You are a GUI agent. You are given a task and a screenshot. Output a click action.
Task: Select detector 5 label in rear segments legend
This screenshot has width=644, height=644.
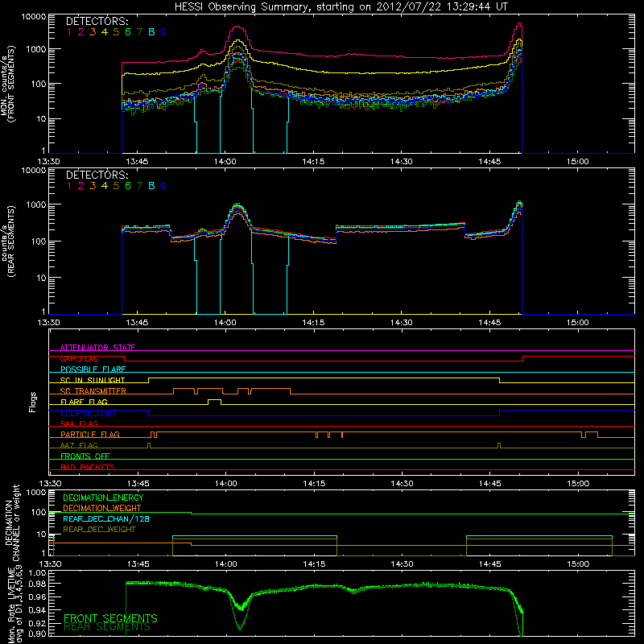(x=116, y=186)
